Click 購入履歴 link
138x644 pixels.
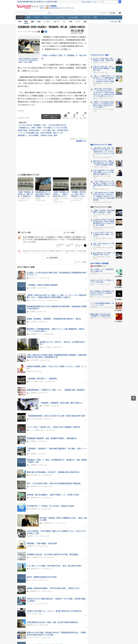pos(112,13)
